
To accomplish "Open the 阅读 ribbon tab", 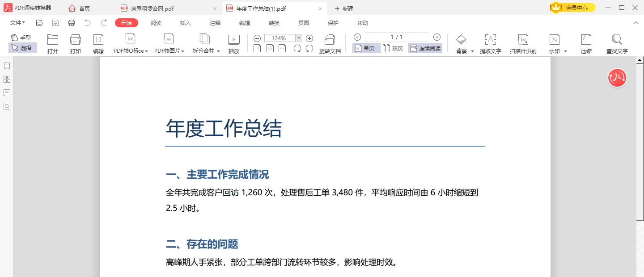I will (156, 23).
